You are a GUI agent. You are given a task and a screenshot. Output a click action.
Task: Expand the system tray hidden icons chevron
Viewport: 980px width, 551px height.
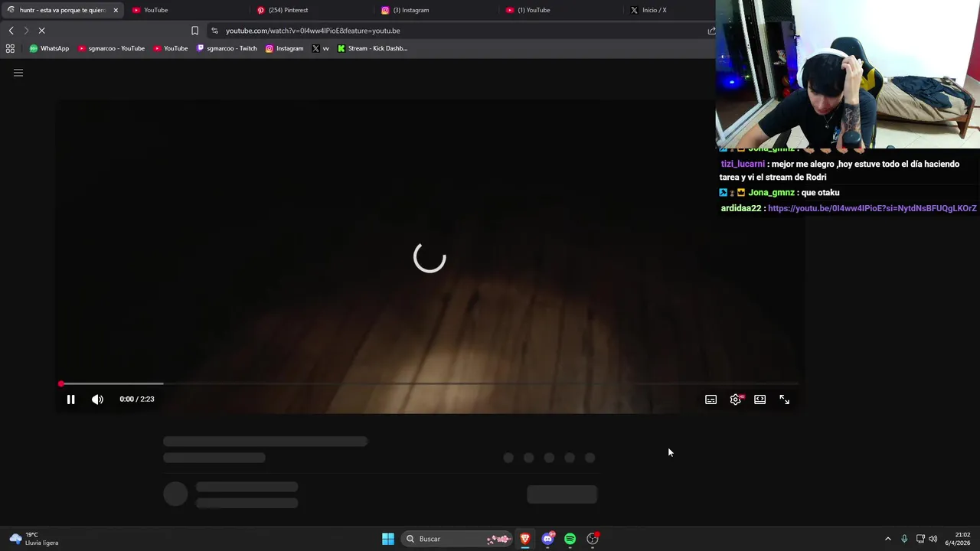click(888, 539)
